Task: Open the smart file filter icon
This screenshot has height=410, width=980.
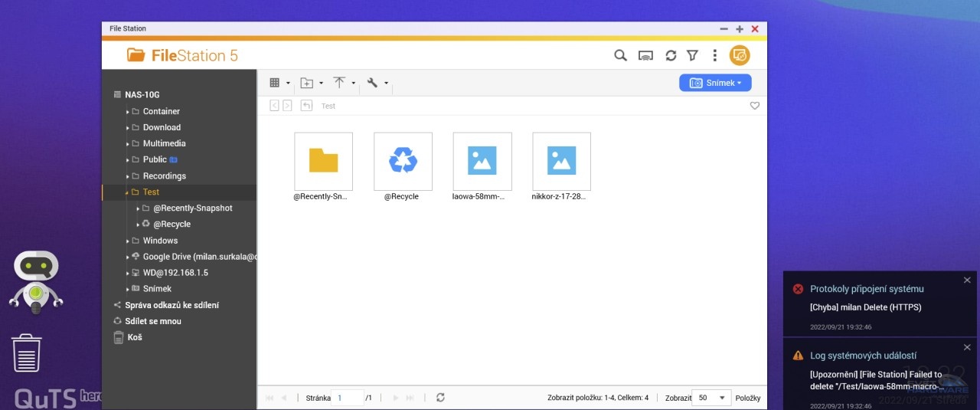Action: [x=692, y=55]
